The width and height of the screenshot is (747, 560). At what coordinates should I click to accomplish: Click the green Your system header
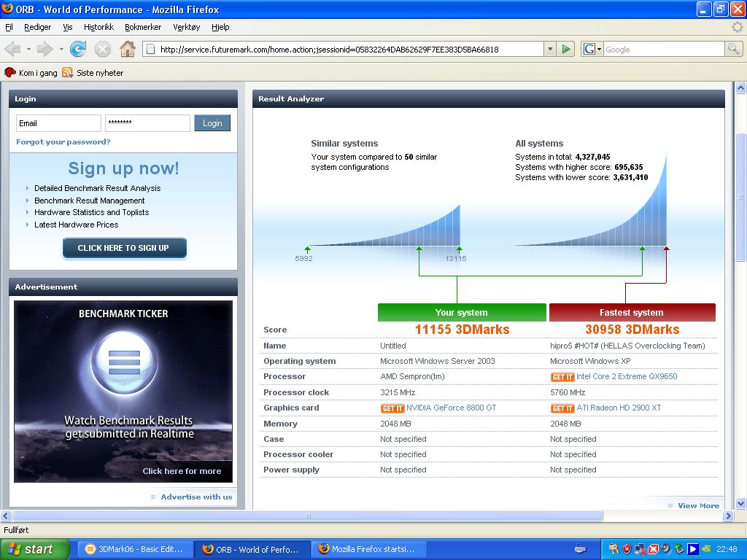coord(462,312)
